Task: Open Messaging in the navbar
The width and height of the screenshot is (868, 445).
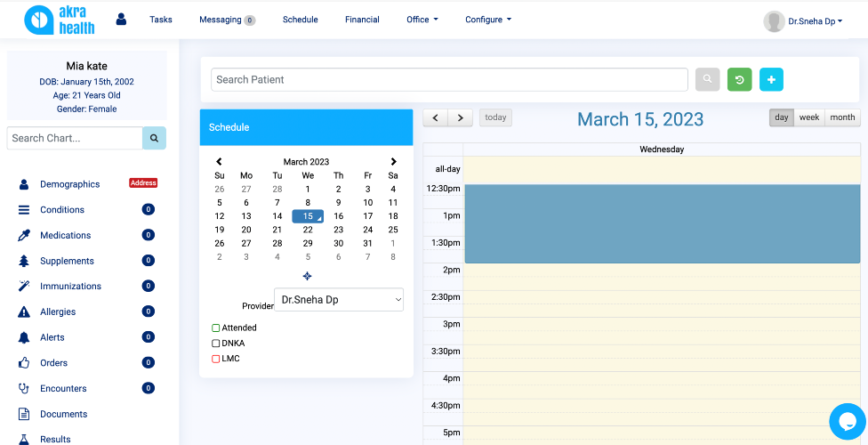Action: pos(221,20)
